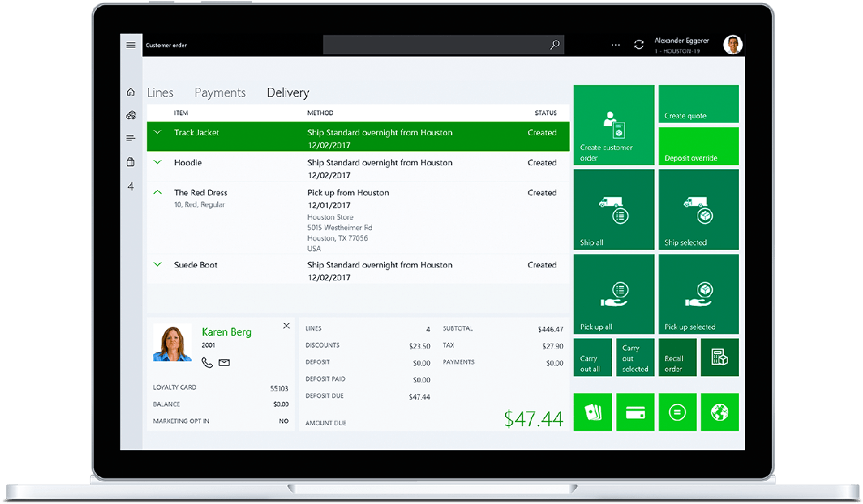Expand the Suede Boot line item

157,264
